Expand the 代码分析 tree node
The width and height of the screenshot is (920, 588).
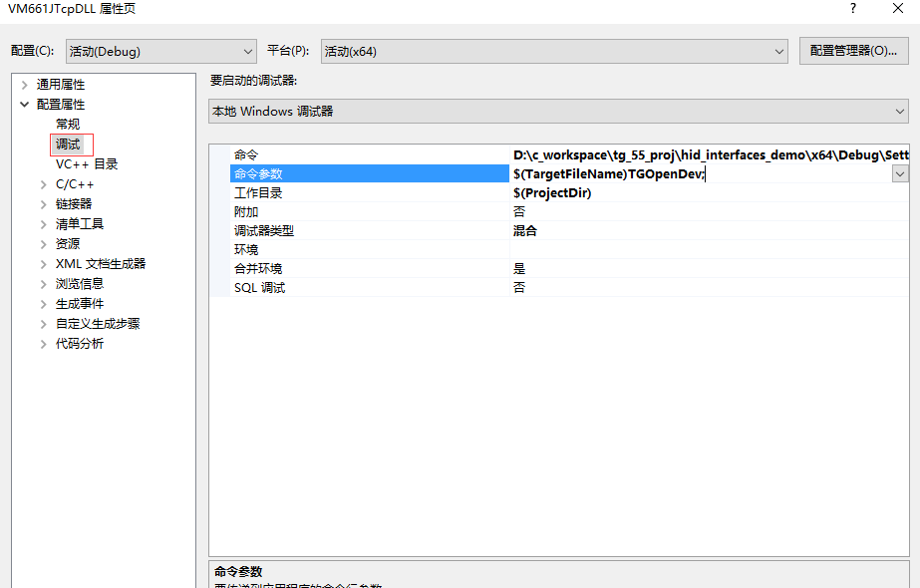click(44, 345)
